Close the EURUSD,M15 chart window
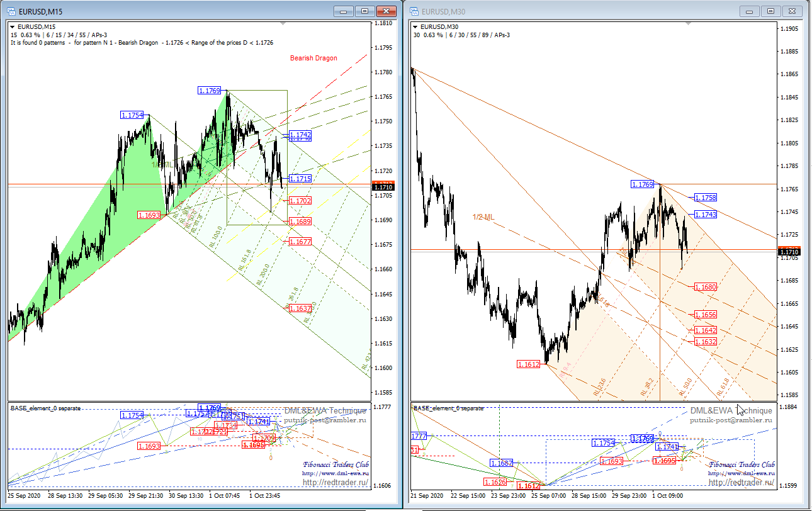812x511 pixels. [385, 11]
